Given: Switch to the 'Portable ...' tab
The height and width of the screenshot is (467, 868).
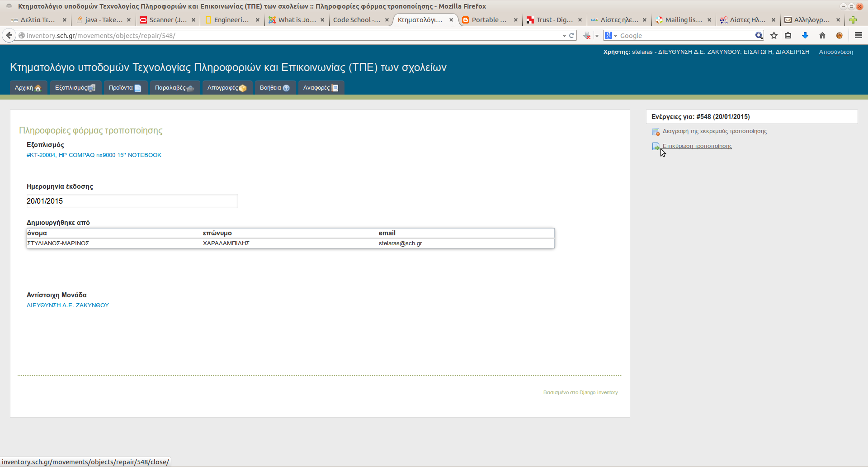Looking at the screenshot, I should 490,20.
